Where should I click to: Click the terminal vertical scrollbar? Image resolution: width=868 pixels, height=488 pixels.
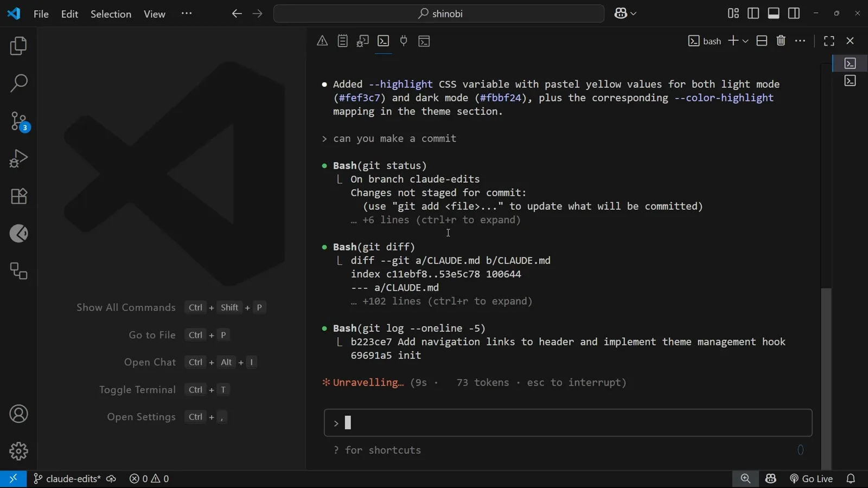[x=826, y=378]
